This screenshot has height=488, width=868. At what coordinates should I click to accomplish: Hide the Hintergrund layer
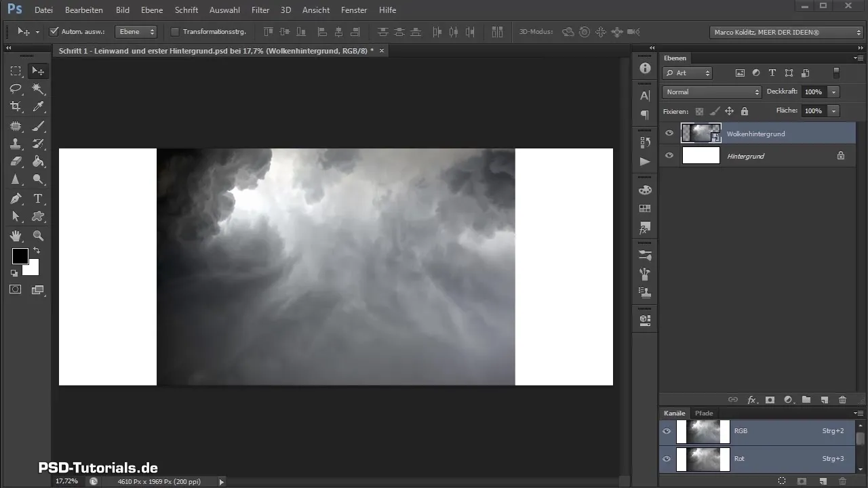point(669,156)
